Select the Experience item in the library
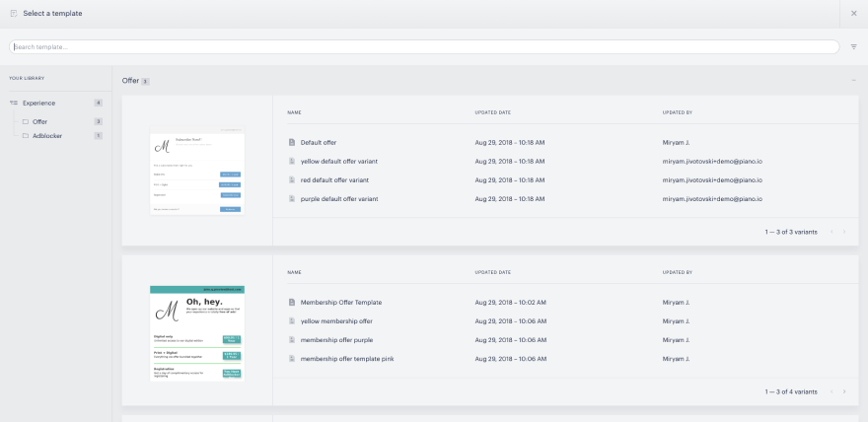 tap(56, 103)
